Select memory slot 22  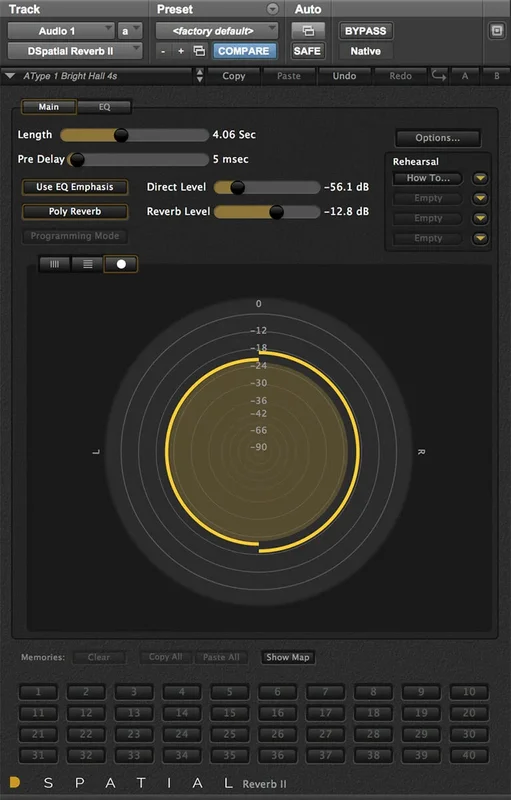click(86, 734)
